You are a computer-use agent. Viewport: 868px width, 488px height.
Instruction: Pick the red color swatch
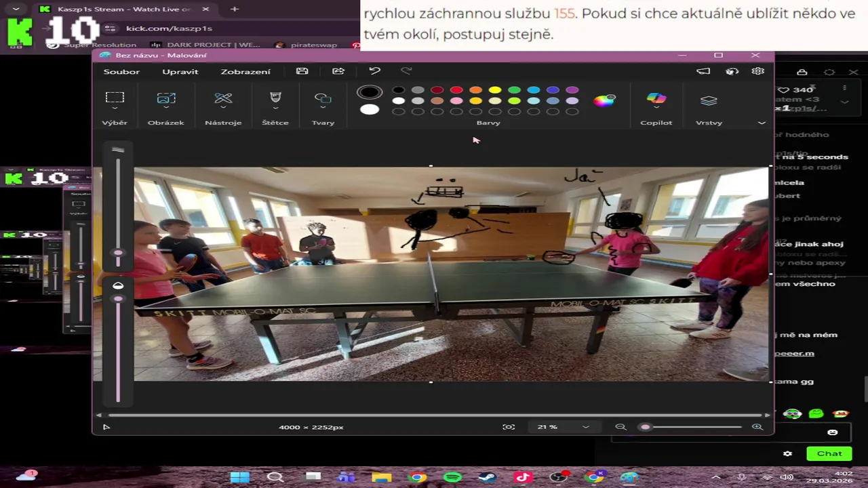click(456, 90)
